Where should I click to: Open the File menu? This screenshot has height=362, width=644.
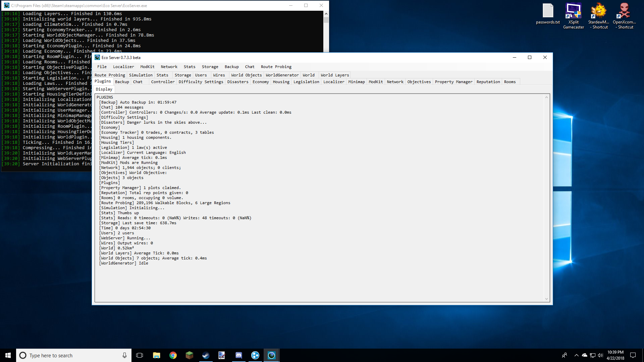pos(102,67)
